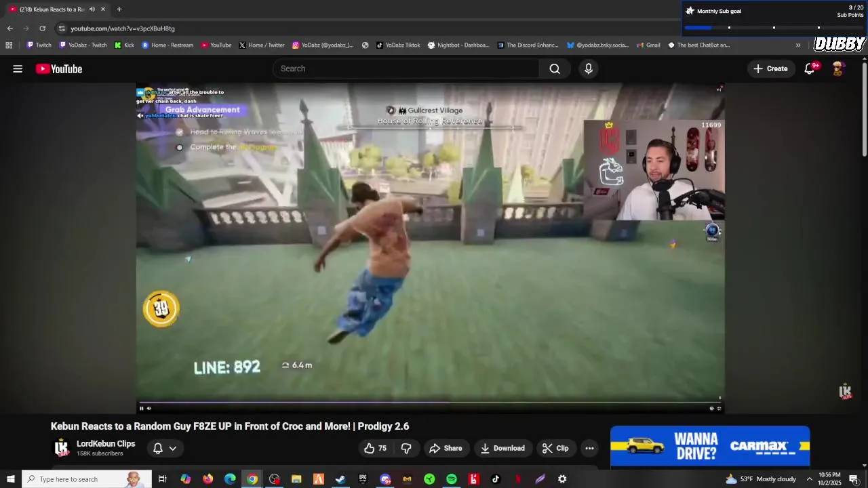The height and width of the screenshot is (488, 868).
Task: Open the Gmail bookmark
Action: [x=648, y=45]
